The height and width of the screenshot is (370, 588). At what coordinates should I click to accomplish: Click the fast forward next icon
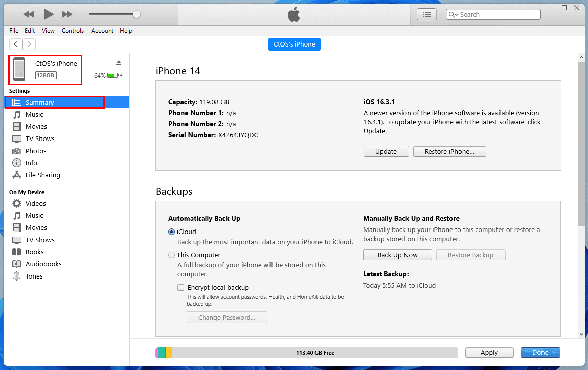67,14
